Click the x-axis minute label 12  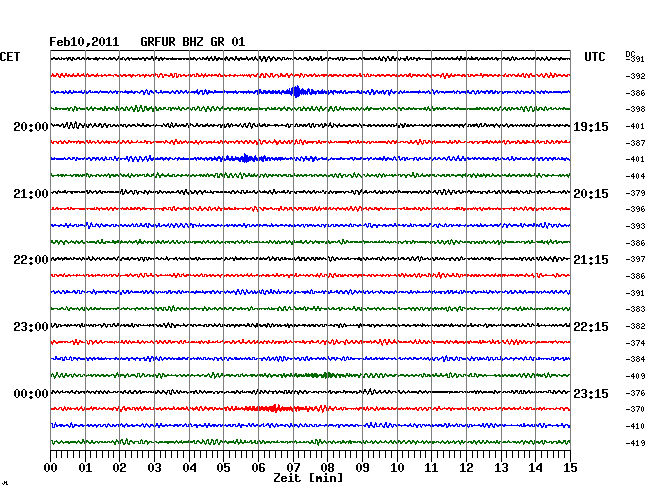(466, 468)
